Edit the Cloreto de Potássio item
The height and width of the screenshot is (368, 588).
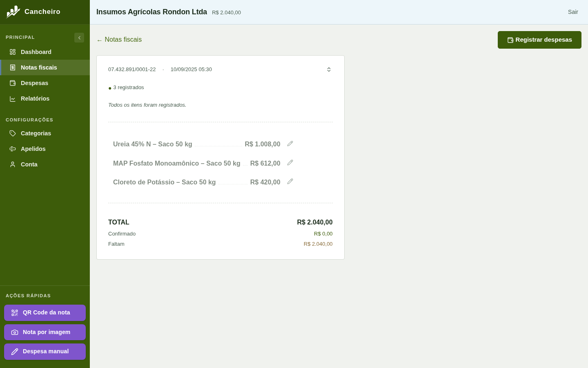point(290,182)
